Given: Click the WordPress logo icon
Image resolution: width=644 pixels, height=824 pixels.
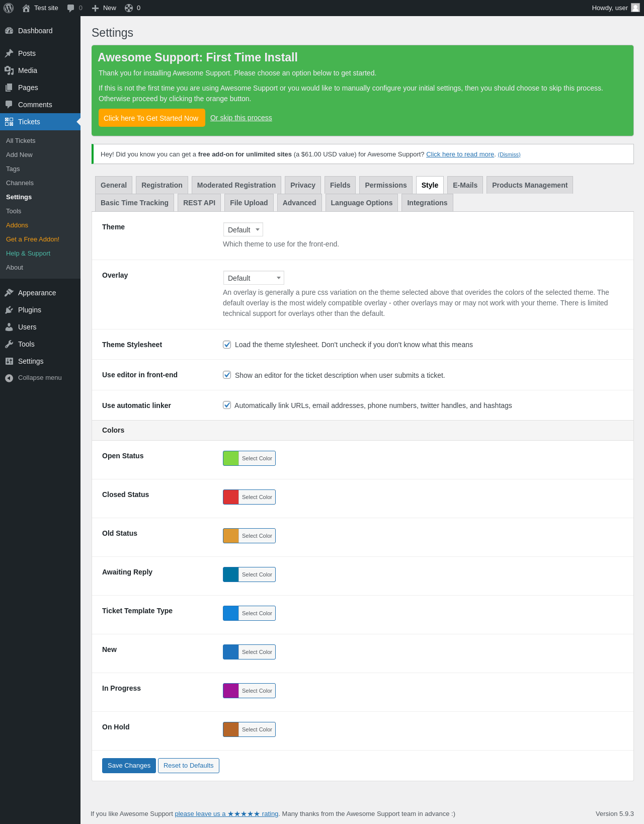Looking at the screenshot, I should [9, 8].
